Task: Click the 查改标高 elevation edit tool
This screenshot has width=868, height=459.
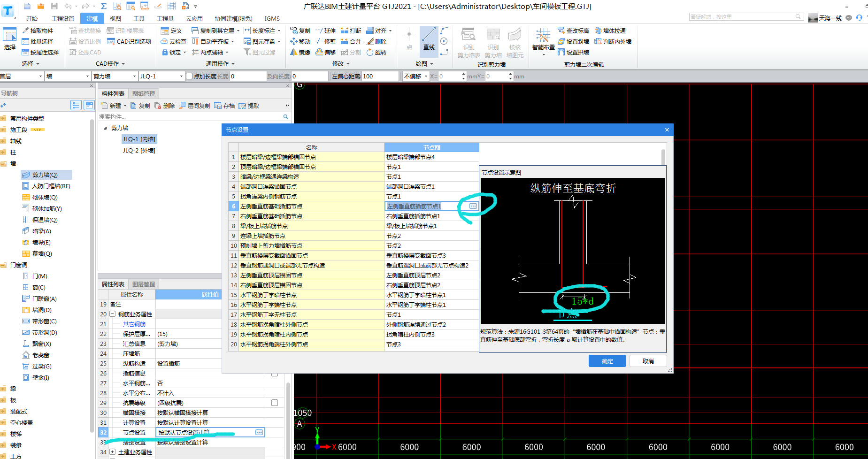Action: pos(573,31)
